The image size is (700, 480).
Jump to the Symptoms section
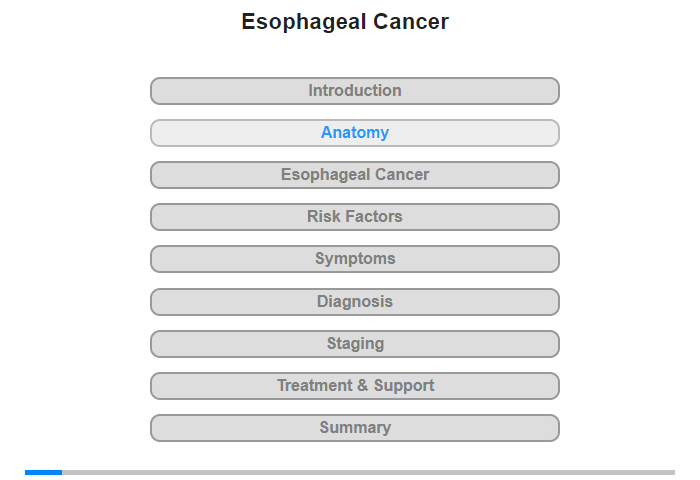[354, 259]
